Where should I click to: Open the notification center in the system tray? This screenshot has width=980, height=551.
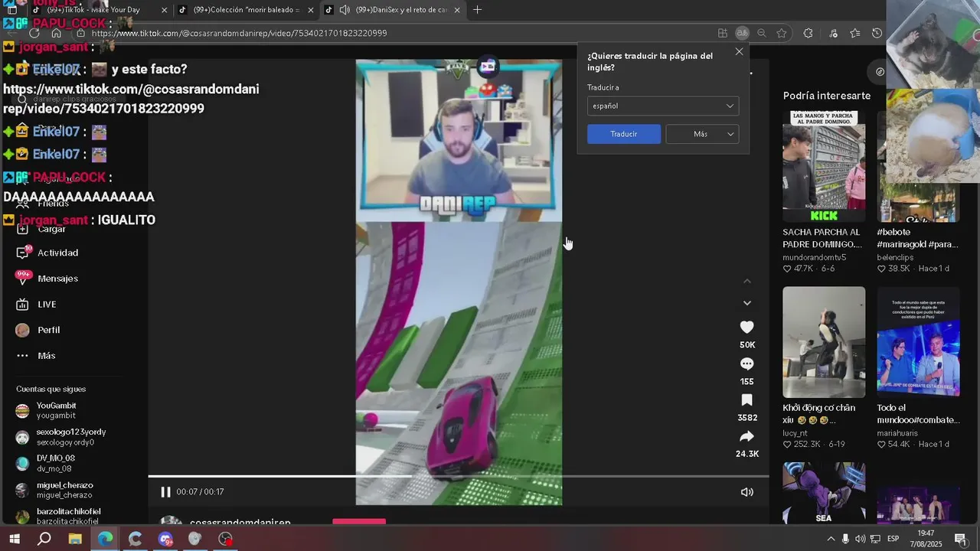[x=960, y=539]
